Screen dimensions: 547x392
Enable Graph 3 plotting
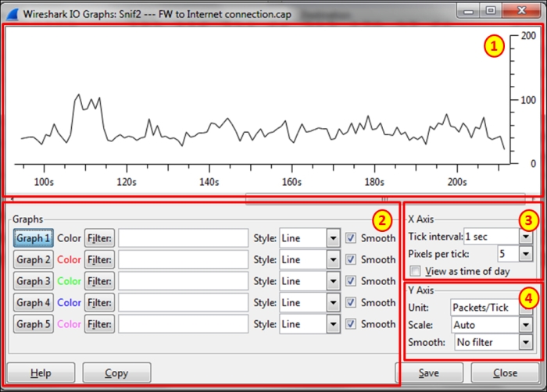pyautogui.click(x=34, y=280)
